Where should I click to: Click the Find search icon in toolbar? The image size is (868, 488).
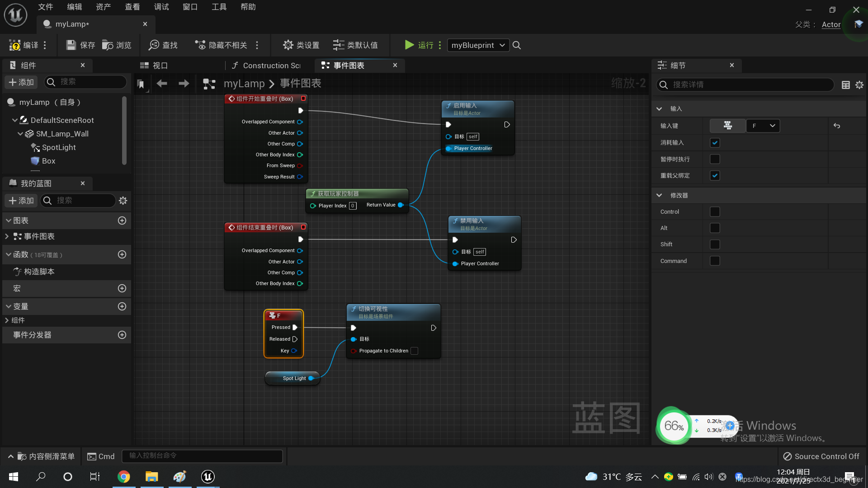(154, 45)
